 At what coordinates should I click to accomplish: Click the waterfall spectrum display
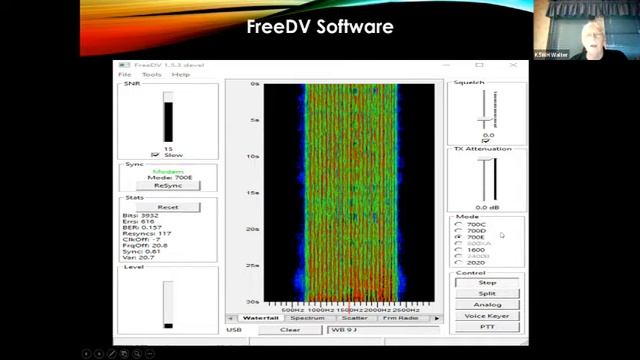(x=349, y=193)
